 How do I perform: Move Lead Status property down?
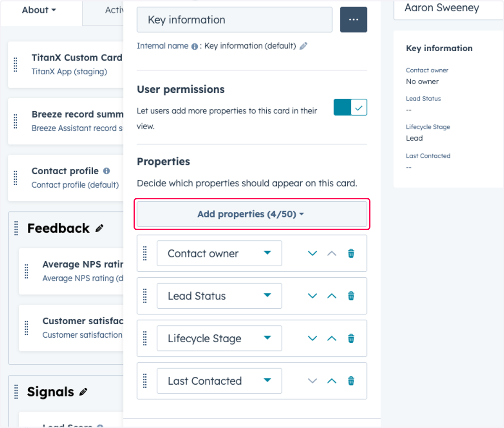click(312, 296)
